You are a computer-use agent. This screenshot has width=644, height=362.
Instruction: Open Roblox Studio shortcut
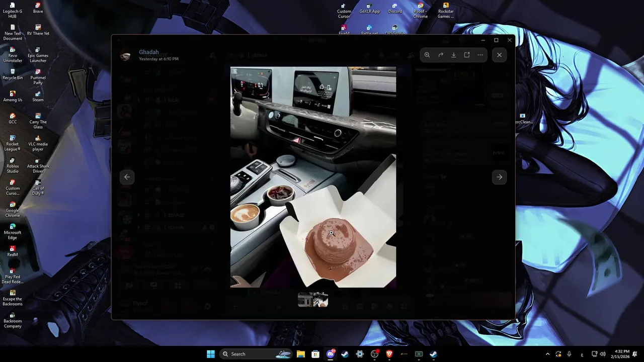point(13,165)
